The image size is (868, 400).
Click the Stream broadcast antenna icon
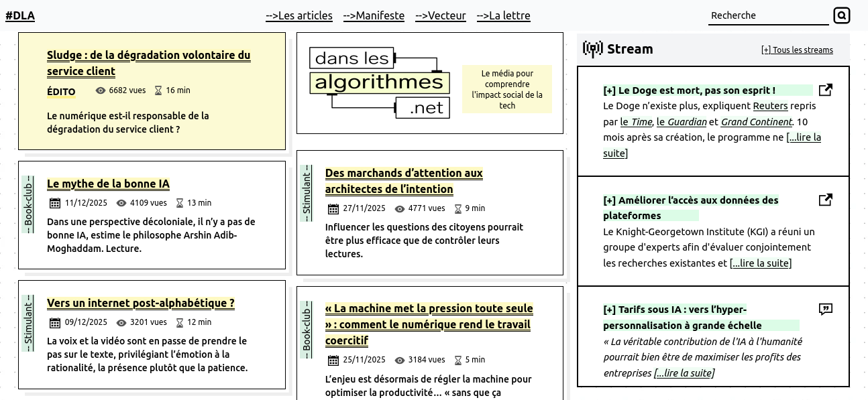click(592, 49)
